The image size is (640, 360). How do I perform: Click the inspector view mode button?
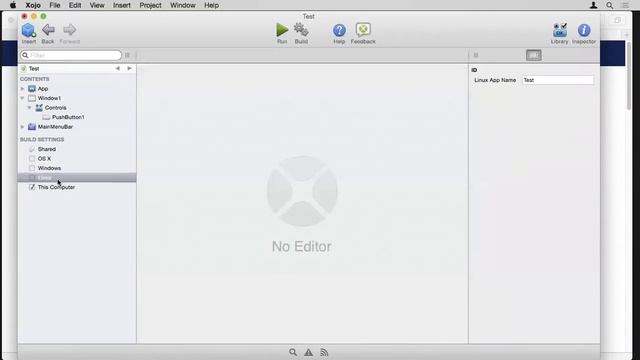pyautogui.click(x=533, y=55)
